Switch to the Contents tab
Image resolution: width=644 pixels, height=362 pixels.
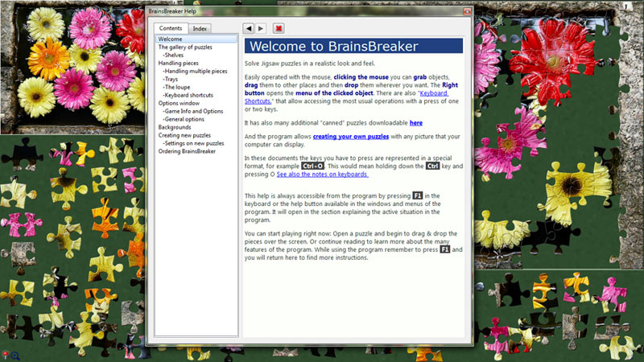[x=171, y=28]
